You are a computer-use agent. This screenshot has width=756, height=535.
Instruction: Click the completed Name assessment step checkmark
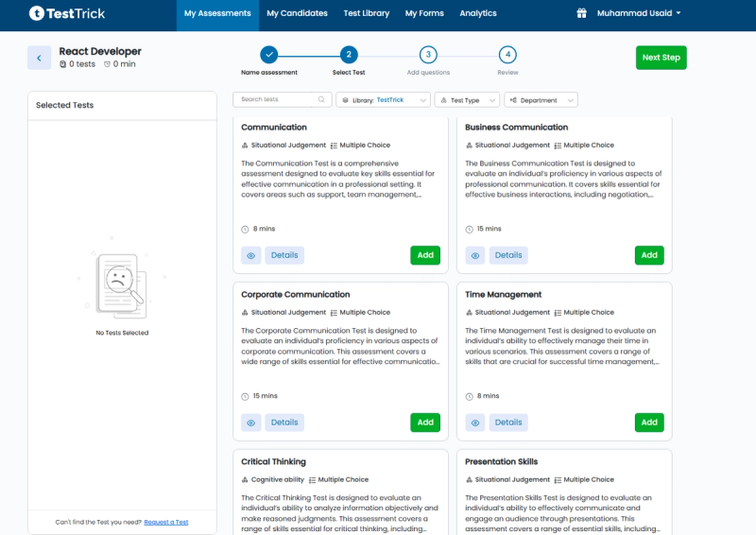click(269, 55)
